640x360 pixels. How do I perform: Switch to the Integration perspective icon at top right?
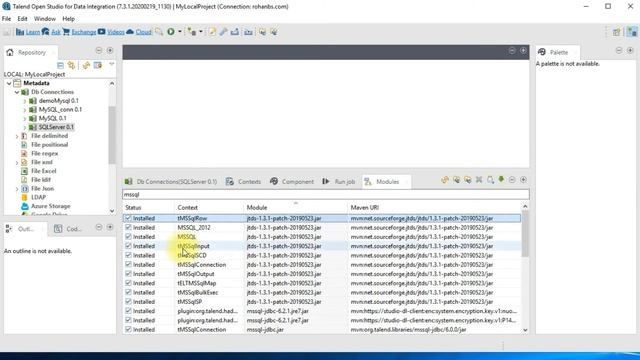[632, 32]
